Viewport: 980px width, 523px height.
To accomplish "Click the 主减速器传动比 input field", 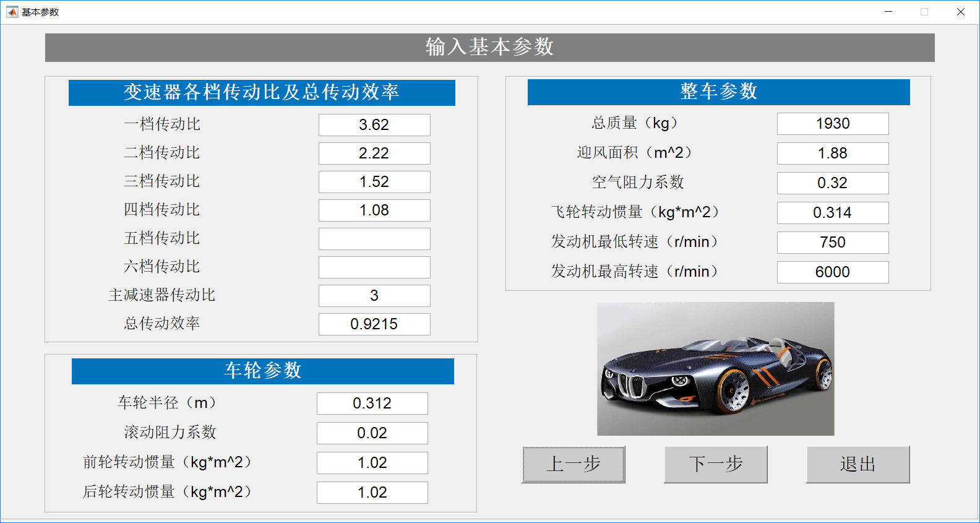I will 374,296.
